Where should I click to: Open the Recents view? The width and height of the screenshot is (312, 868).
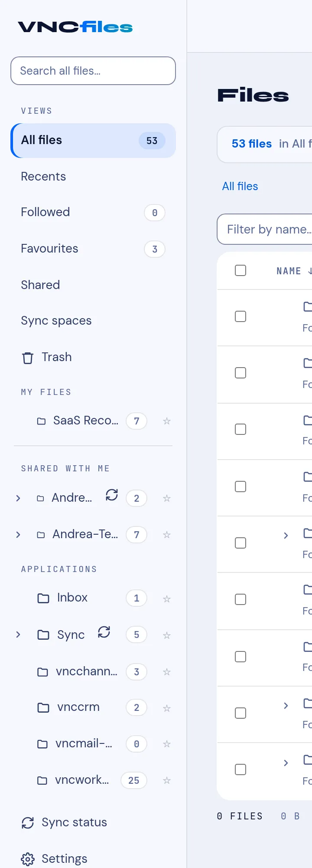pos(93,177)
